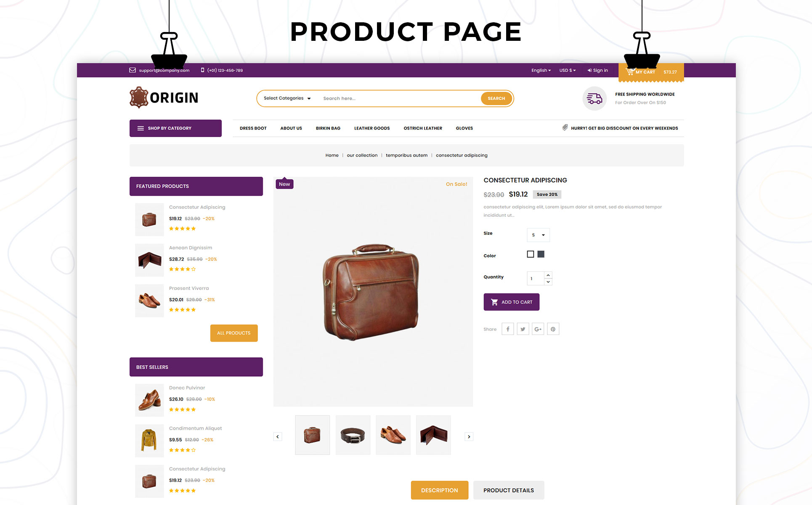
Task: Click the Origin leather logo
Action: 164,98
